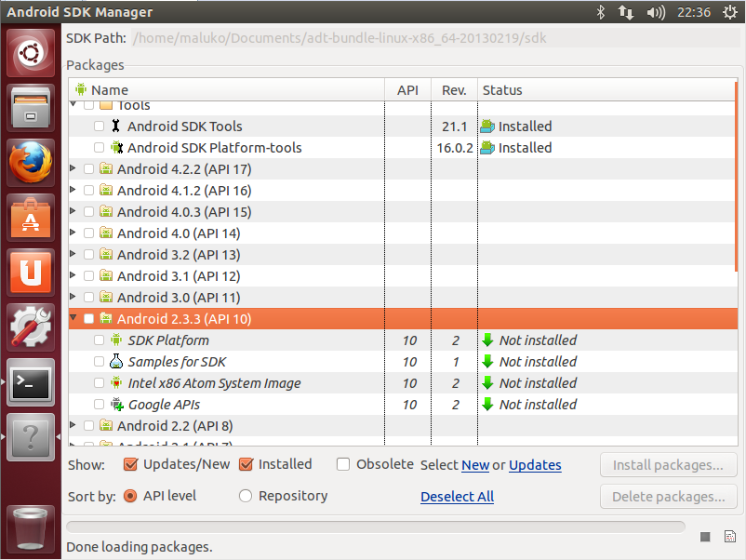Screen dimensions: 746x560
Task: Click the clock showing 22:36
Action: (x=694, y=12)
